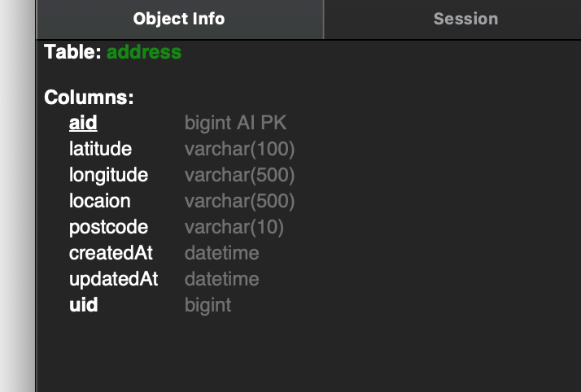
Task: Select the createdAt column name
Action: (x=111, y=253)
